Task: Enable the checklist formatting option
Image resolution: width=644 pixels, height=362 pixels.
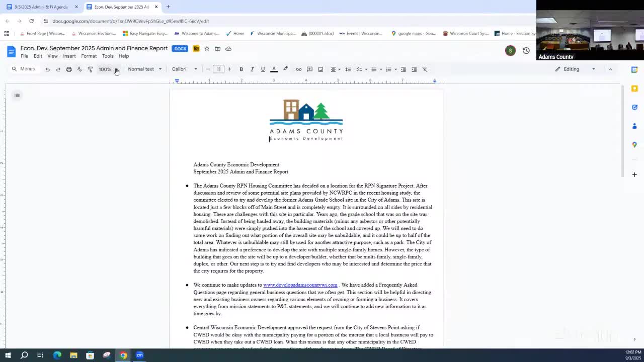Action: pyautogui.click(x=359, y=69)
